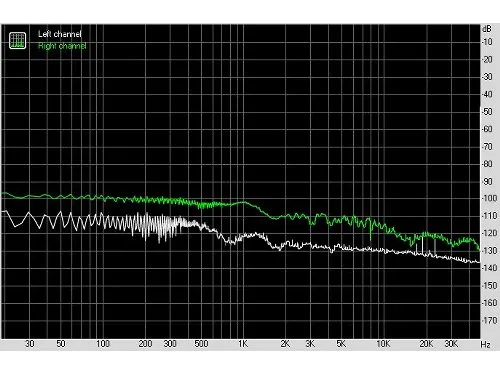500x375 pixels.
Task: Click the "-140" dB scale value
Action: pos(489,268)
